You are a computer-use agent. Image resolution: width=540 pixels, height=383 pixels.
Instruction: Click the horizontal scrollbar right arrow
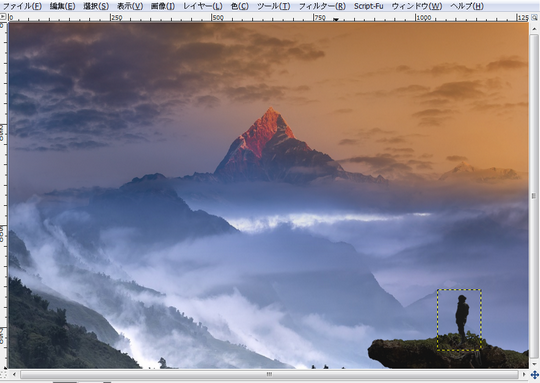point(524,374)
